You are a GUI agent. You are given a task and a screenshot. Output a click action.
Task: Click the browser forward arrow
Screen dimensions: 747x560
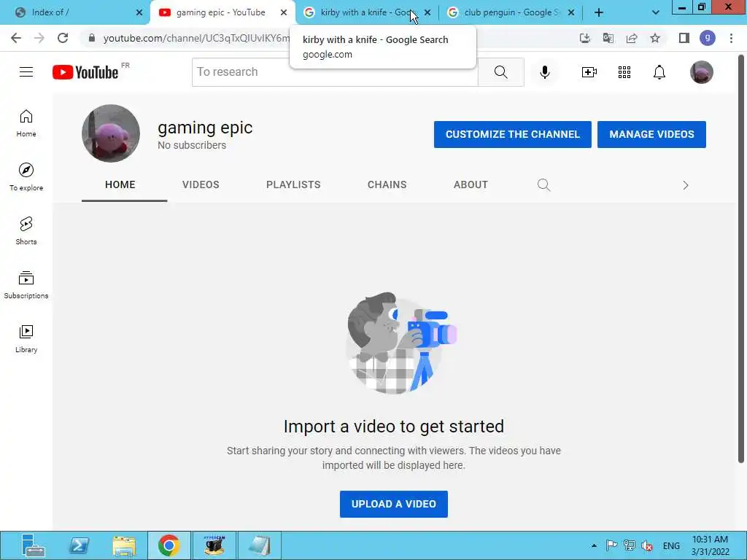click(x=39, y=38)
